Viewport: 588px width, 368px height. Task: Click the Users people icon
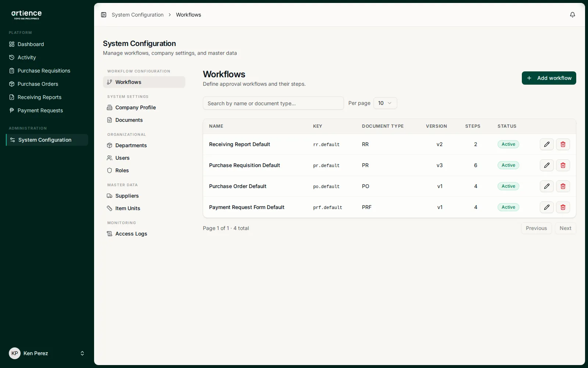[110, 158]
